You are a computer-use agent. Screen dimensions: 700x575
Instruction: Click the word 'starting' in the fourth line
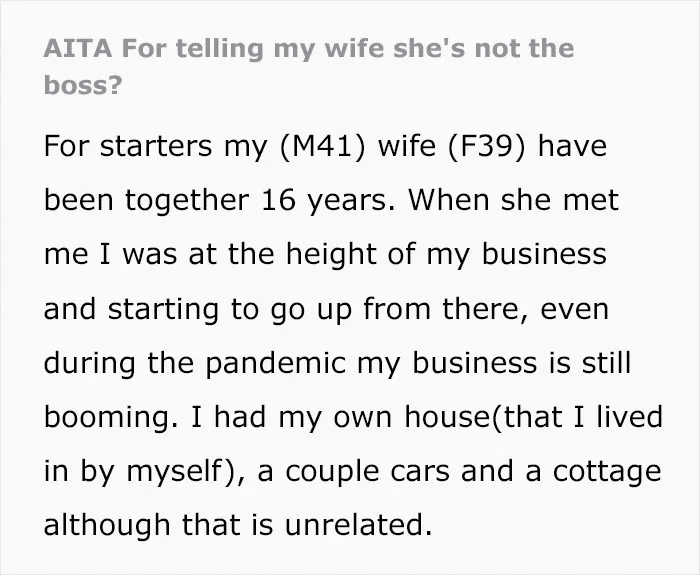163,309
